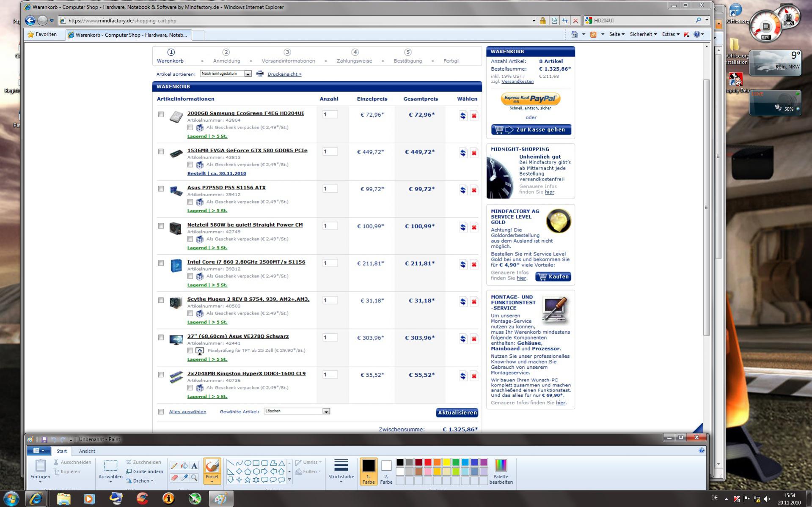This screenshot has width=812, height=507.
Task: Check the Kingston HyperX row selection checkbox
Action: 161,375
